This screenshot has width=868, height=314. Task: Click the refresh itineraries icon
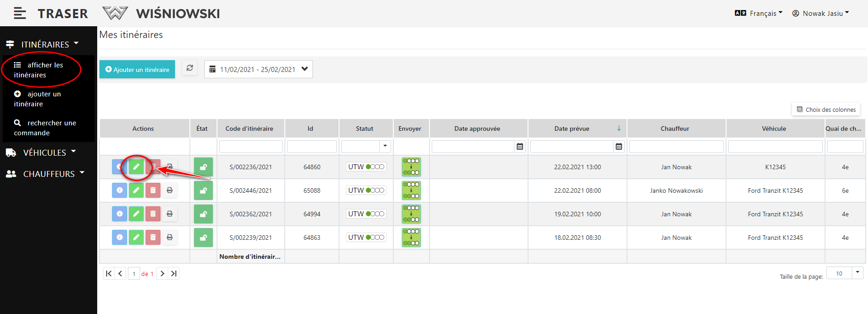(x=190, y=68)
